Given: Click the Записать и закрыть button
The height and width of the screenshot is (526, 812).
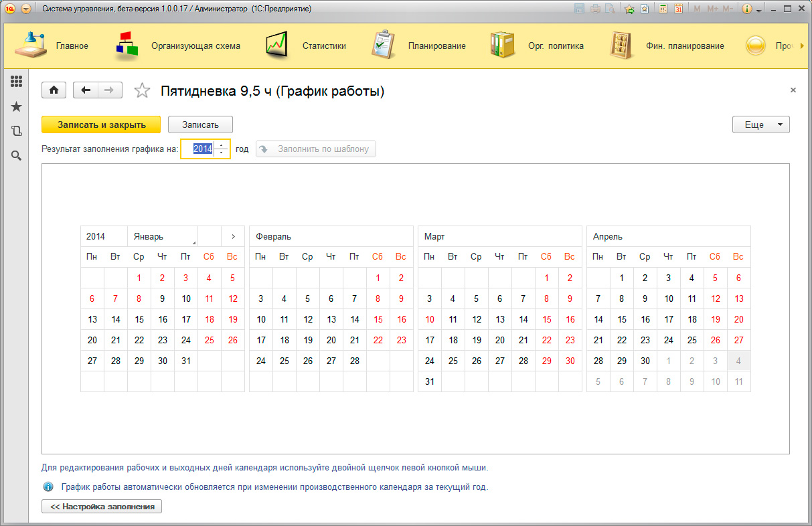Looking at the screenshot, I should tap(101, 124).
